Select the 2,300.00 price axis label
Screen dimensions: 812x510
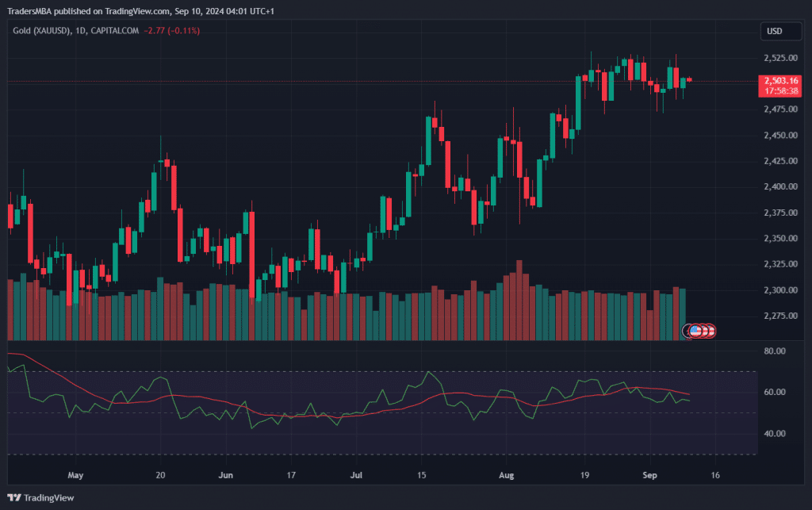click(779, 290)
